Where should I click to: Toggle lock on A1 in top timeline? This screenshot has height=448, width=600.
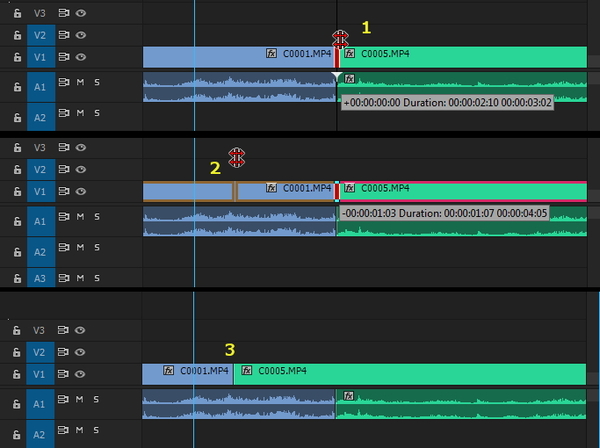pyautogui.click(x=17, y=87)
